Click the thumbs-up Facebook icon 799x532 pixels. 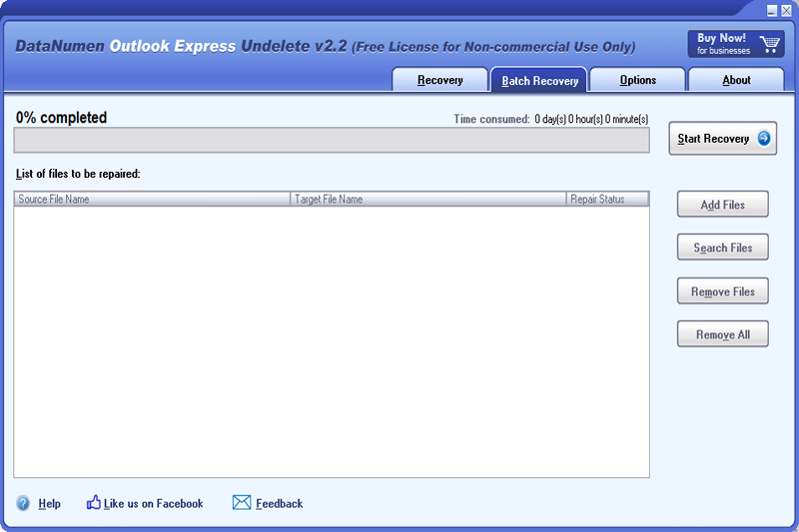coord(93,502)
